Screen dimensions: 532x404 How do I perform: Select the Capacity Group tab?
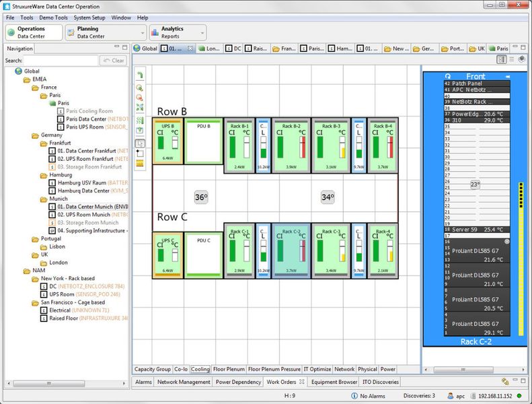tap(153, 369)
